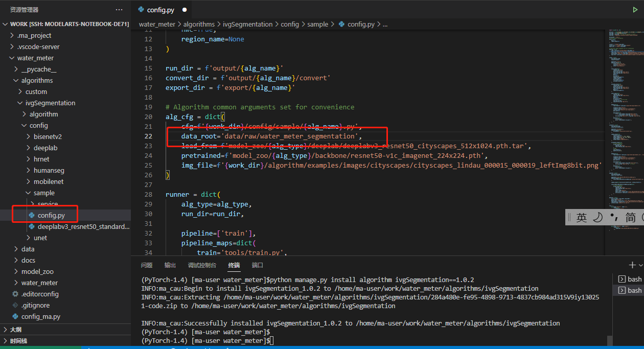Open the config_ma.py file
This screenshot has width=644, height=349.
coord(65,316)
